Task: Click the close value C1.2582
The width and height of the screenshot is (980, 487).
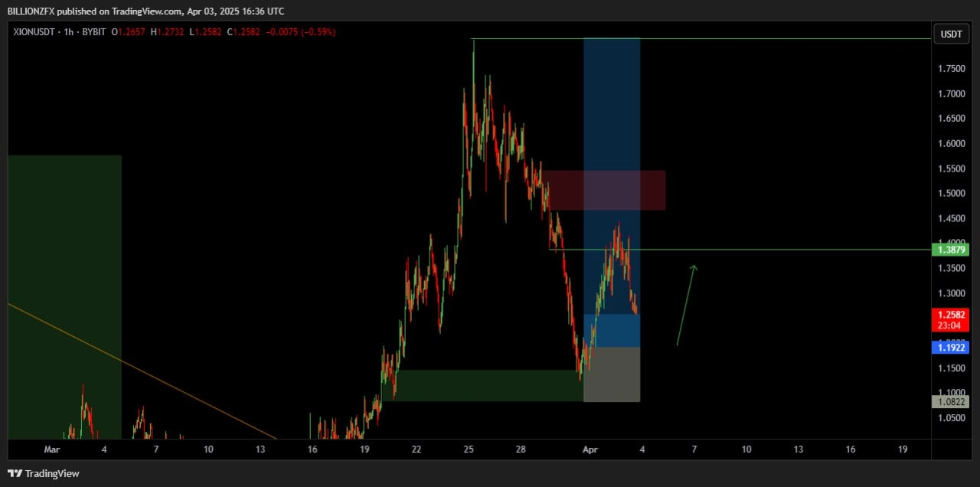Action: tap(244, 32)
